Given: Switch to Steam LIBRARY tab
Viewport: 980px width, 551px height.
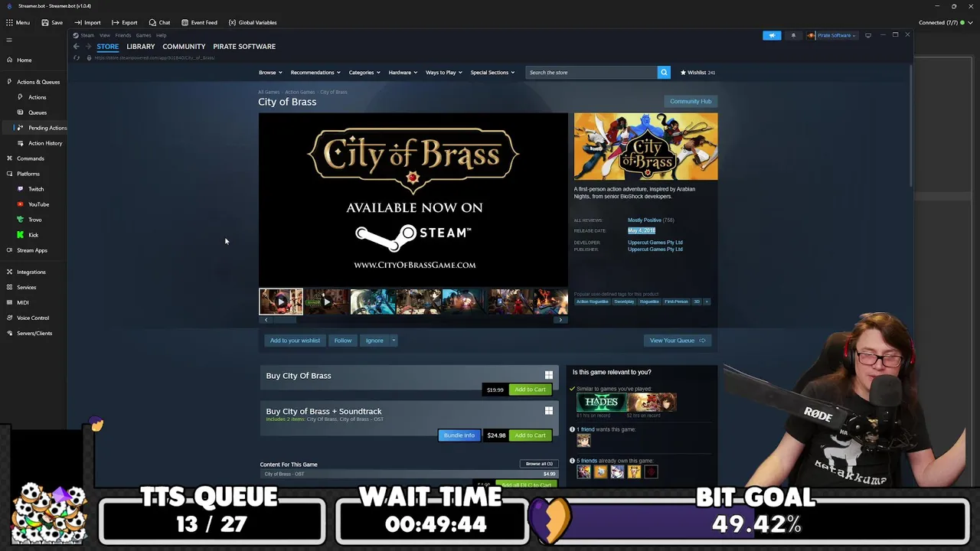Looking at the screenshot, I should [x=141, y=47].
